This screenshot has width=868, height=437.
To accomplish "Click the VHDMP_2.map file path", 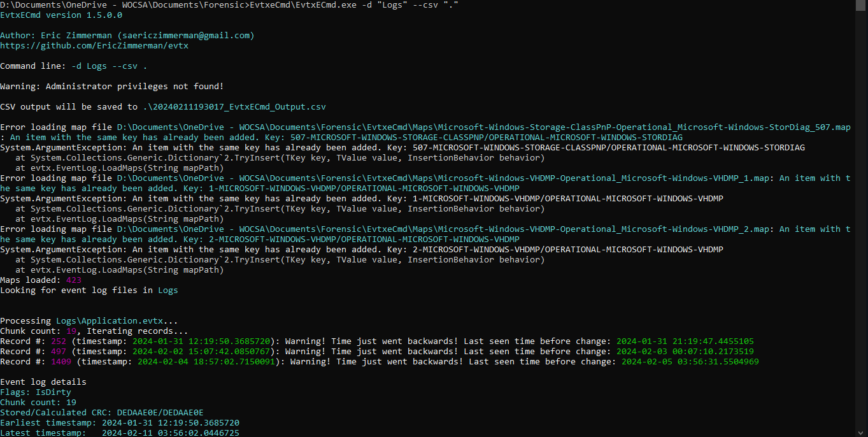I will point(445,229).
